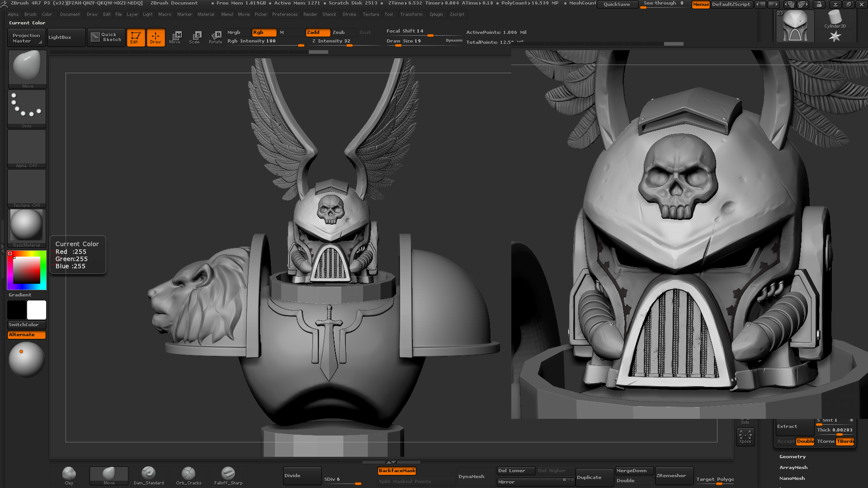This screenshot has height=488, width=868.
Task: Click the Divide button
Action: coord(302,476)
